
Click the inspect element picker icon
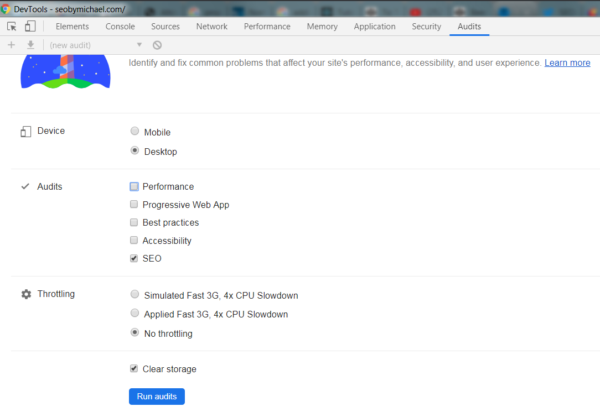11,26
